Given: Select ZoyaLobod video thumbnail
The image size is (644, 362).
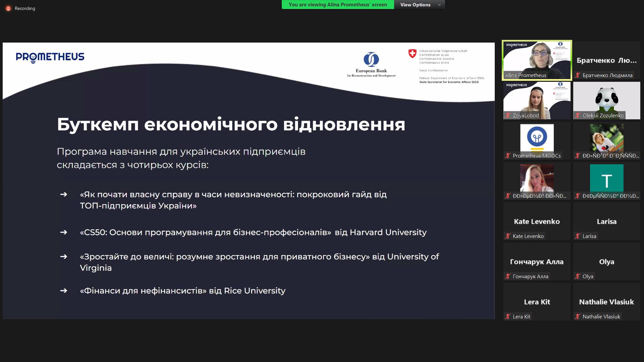Looking at the screenshot, I should (537, 101).
